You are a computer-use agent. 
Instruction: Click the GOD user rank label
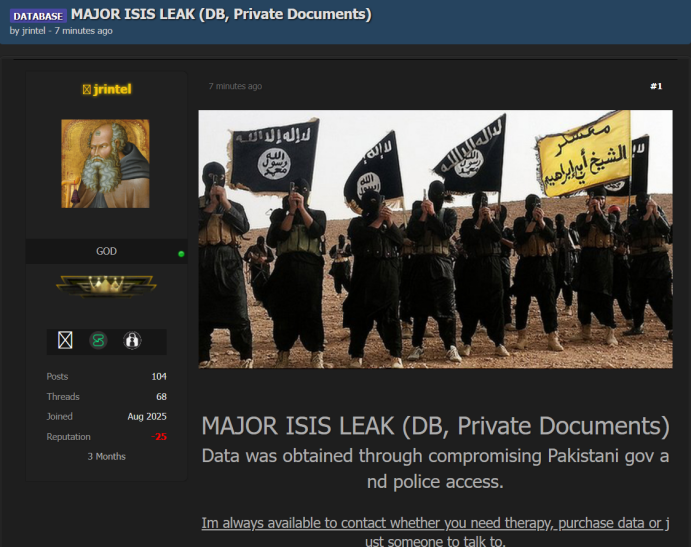click(105, 251)
